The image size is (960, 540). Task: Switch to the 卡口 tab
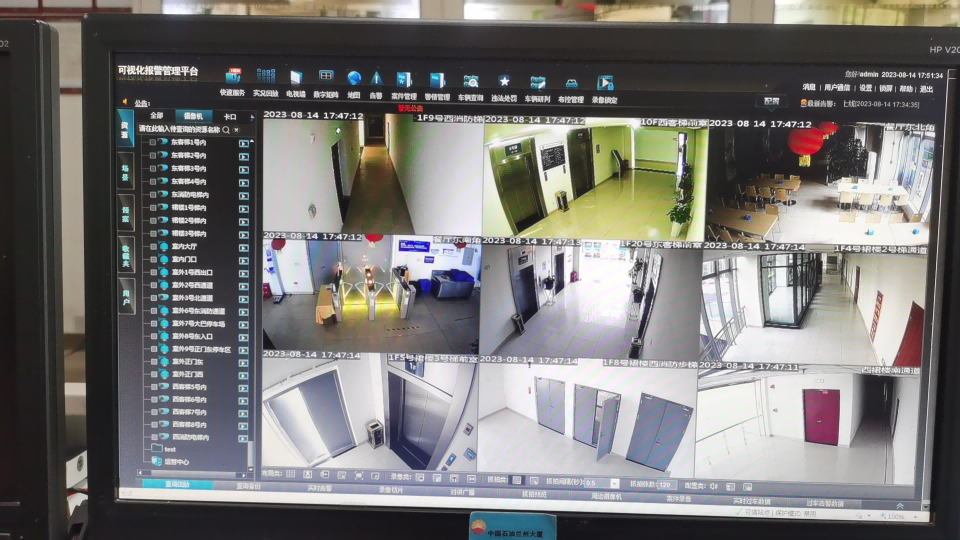point(230,116)
